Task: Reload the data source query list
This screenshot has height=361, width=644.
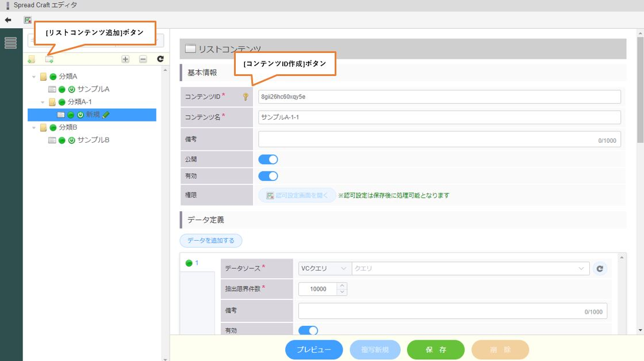Action: (600, 268)
